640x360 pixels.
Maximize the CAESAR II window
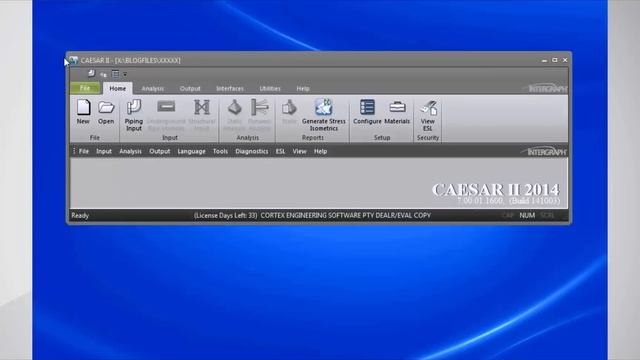(555, 60)
